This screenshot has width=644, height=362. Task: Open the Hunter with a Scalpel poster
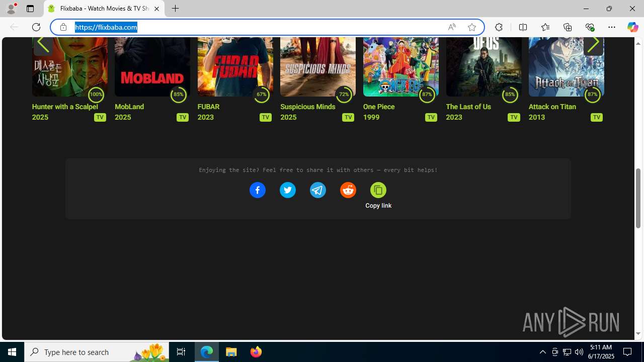69,66
